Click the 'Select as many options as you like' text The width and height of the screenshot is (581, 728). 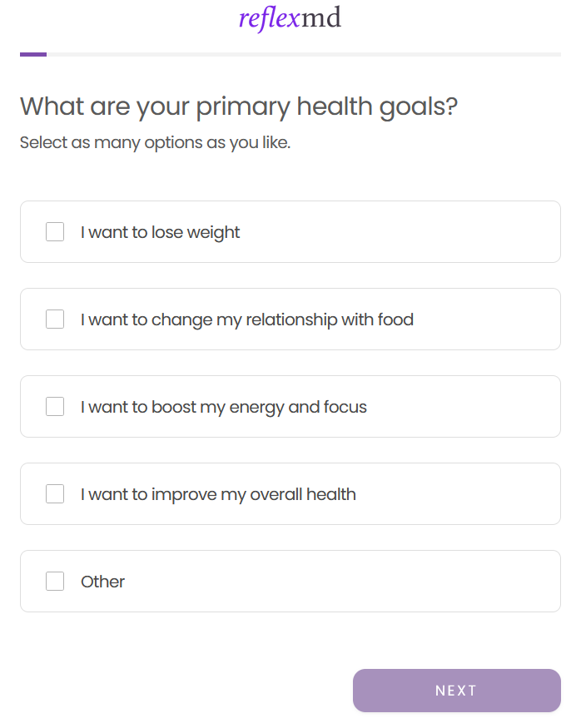(155, 142)
